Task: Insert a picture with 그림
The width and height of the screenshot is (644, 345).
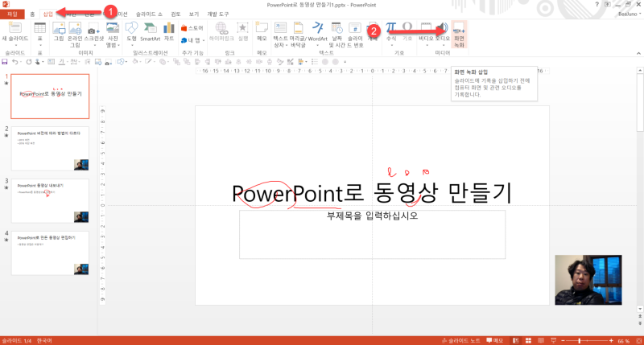Action: (59, 32)
